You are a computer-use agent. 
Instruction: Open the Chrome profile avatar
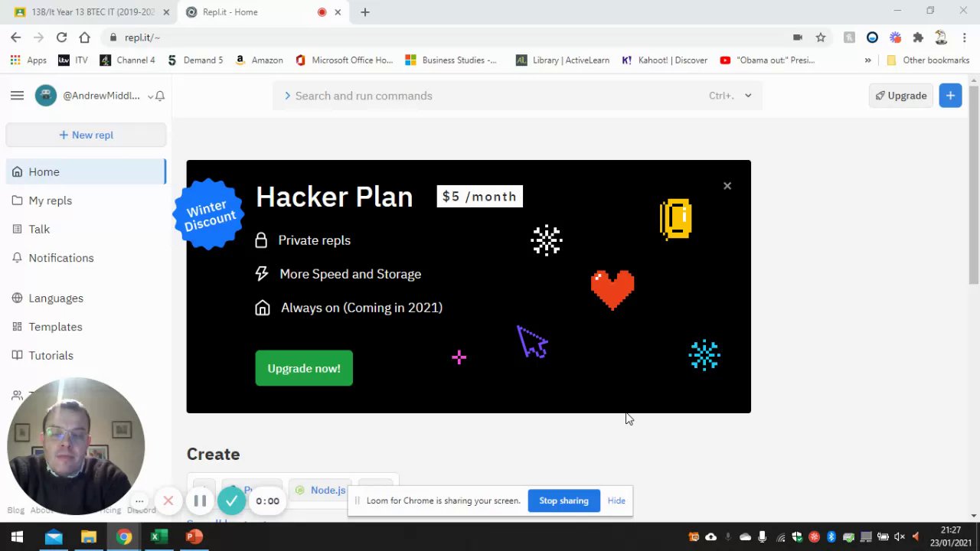[941, 37]
